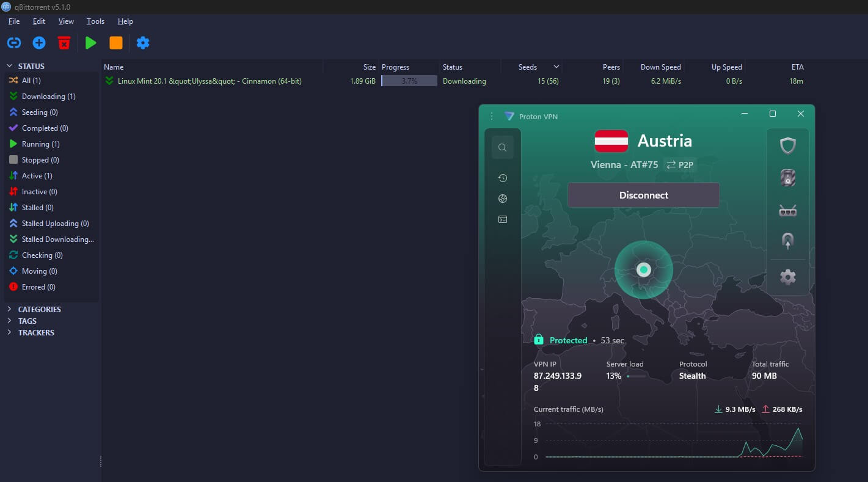
Task: Click the Austria flag icon
Action: pyautogui.click(x=611, y=141)
